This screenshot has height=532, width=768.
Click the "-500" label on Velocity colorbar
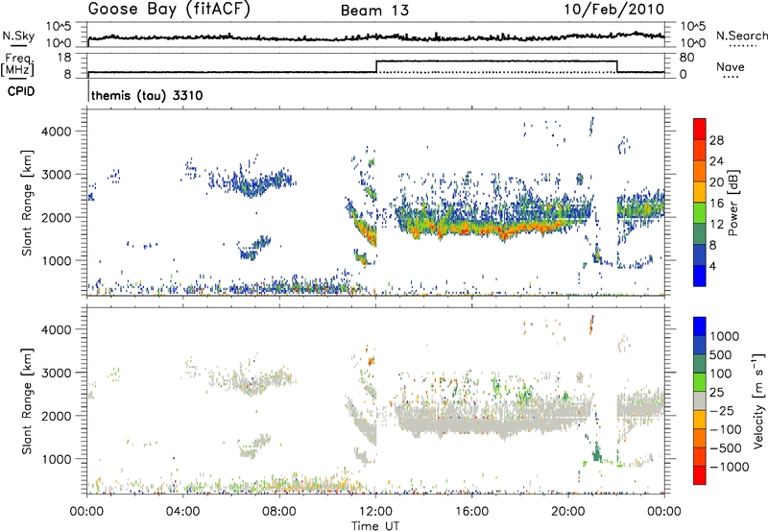click(726, 447)
